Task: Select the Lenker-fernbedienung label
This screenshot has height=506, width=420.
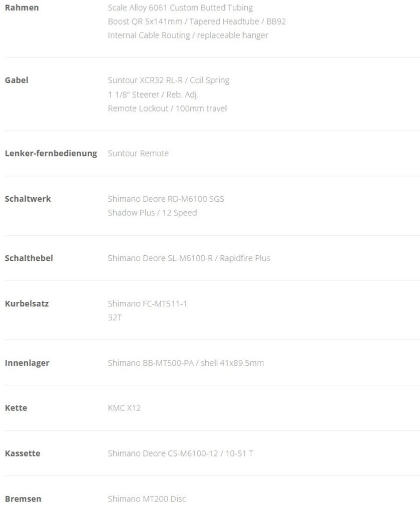Action: [51, 153]
